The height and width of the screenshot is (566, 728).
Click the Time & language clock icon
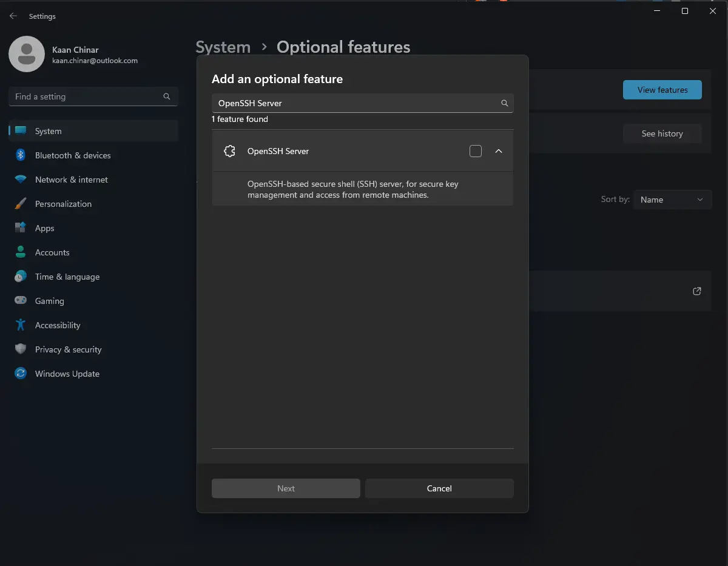[21, 277]
